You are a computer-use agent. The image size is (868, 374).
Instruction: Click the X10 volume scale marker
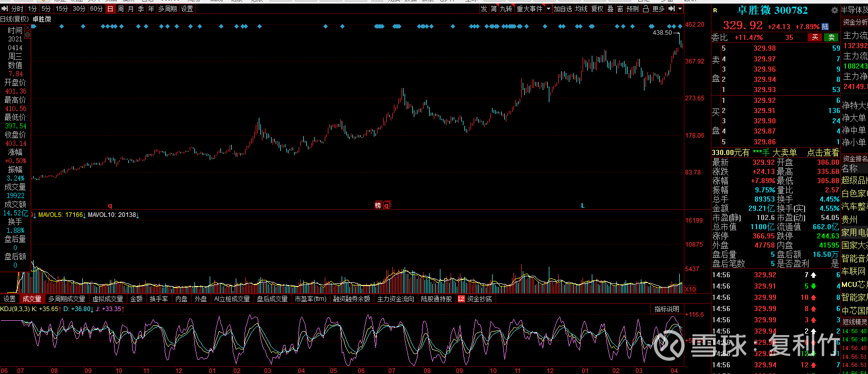(690, 289)
